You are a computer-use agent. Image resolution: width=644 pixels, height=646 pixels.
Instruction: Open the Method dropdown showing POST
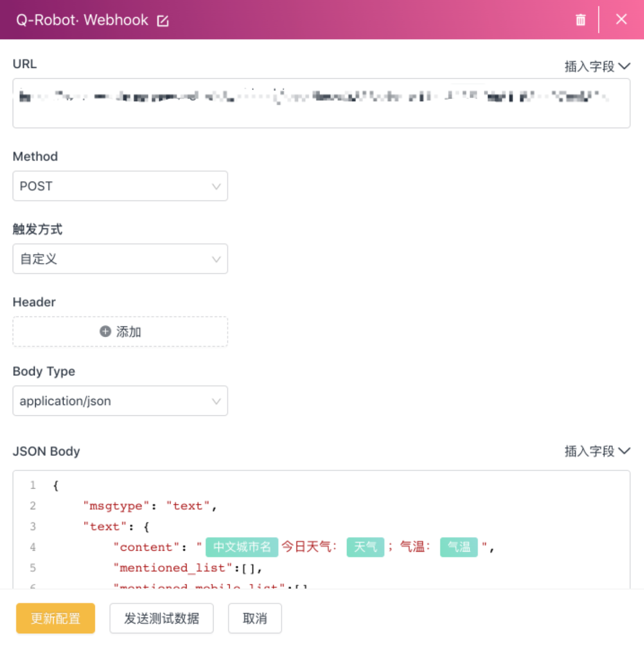click(x=120, y=186)
